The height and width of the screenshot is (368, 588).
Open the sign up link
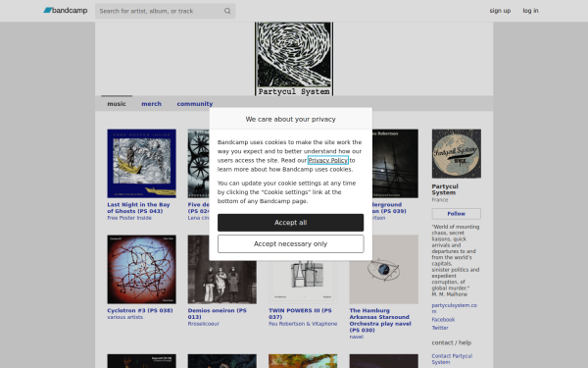[500, 11]
